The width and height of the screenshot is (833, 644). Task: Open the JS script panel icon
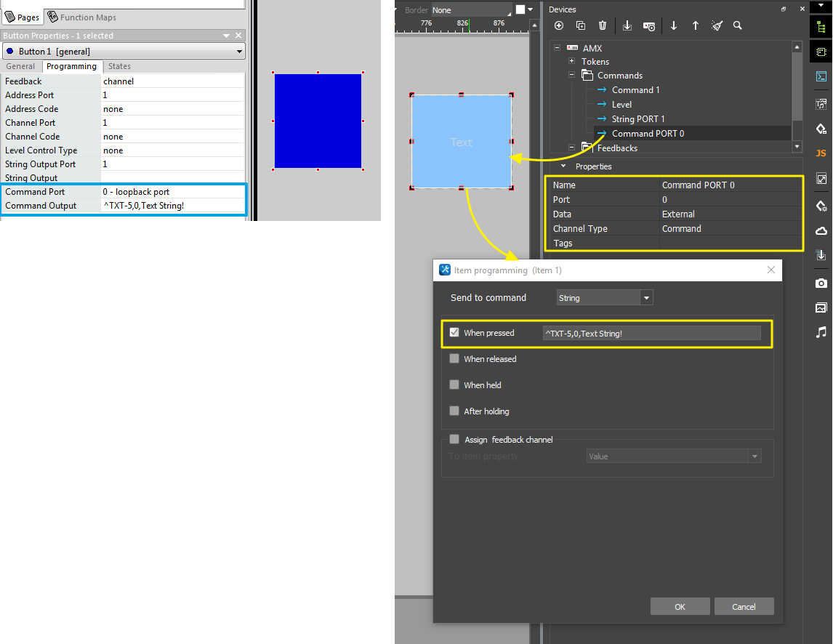click(821, 153)
